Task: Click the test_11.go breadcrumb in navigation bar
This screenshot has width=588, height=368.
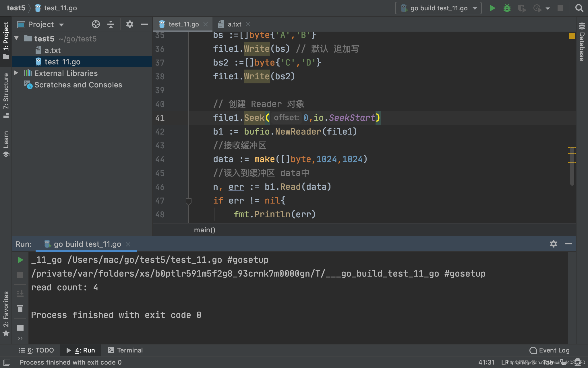Action: (x=56, y=8)
